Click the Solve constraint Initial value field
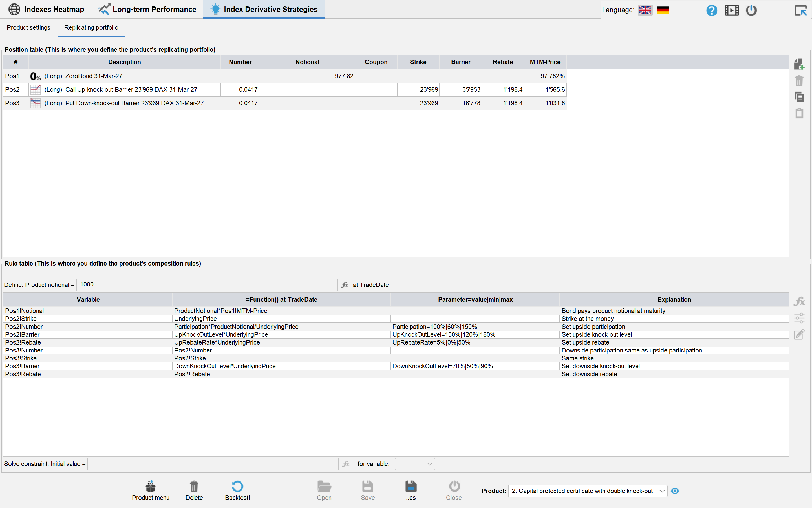Image resolution: width=812 pixels, height=508 pixels. pos(213,464)
